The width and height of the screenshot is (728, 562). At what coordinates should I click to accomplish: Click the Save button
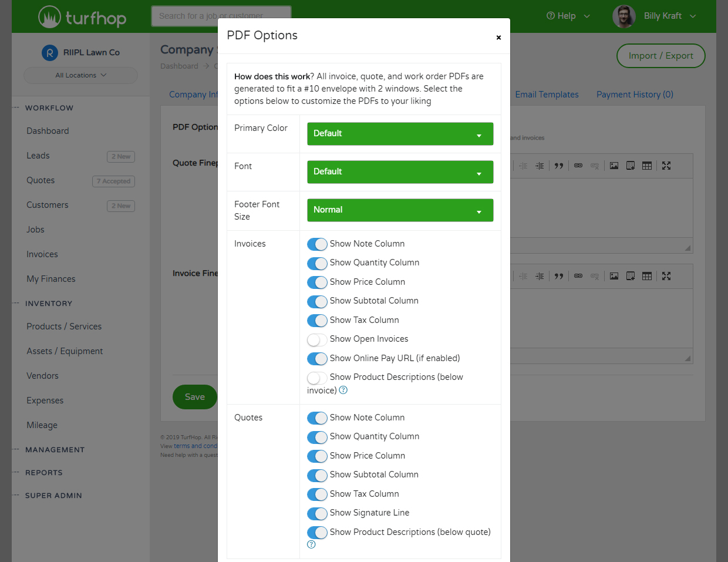[194, 397]
